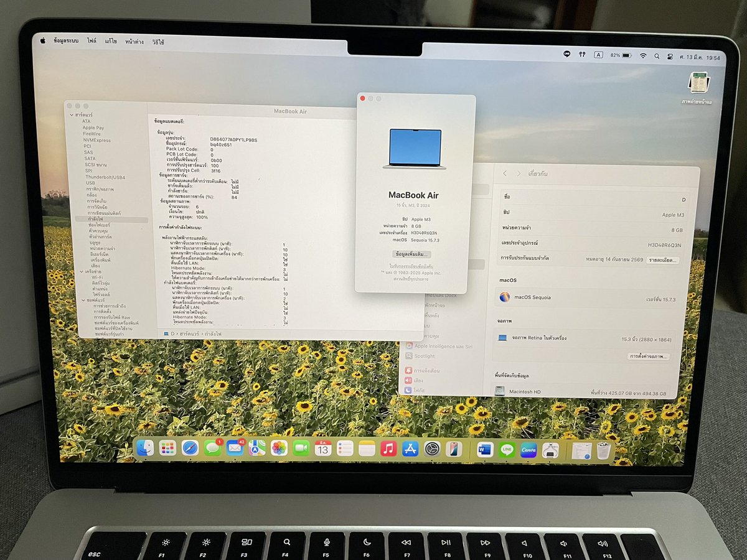Click serial number H3D40R6Q3N in About window

click(425, 233)
